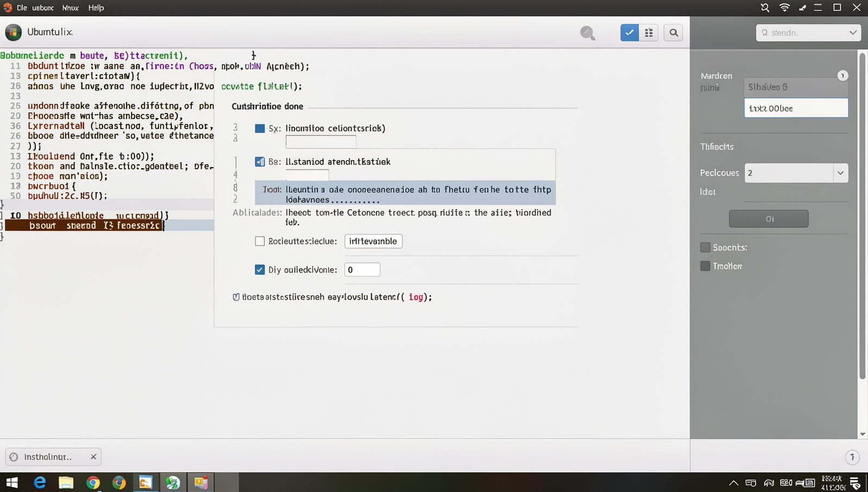
Task: Click the Ablicalades label
Action: (x=257, y=212)
